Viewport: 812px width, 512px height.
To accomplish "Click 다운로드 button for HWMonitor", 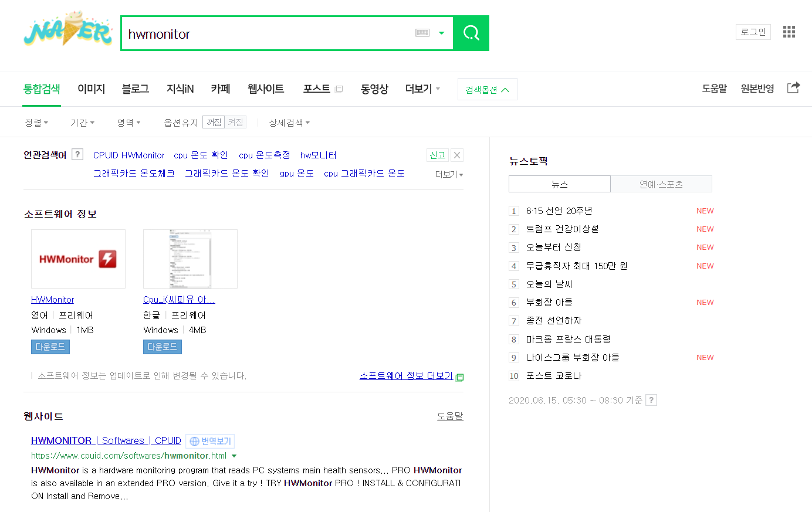I will [x=50, y=347].
